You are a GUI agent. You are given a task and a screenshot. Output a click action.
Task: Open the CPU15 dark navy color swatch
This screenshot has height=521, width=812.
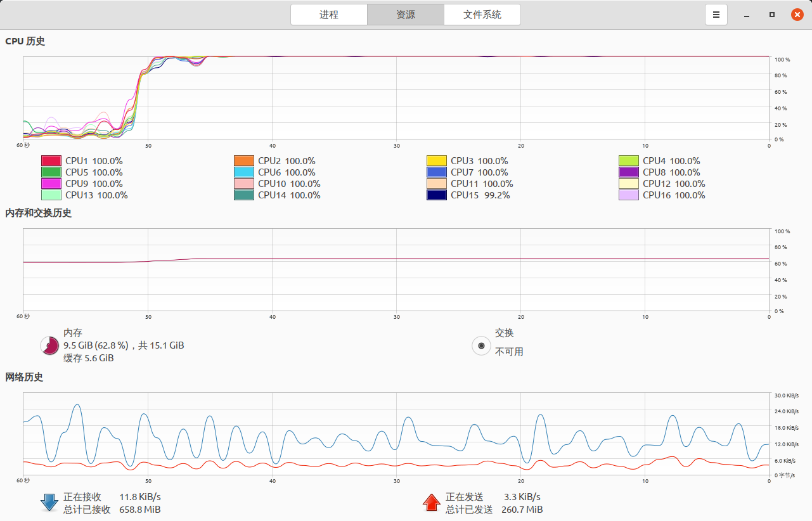[x=437, y=195]
